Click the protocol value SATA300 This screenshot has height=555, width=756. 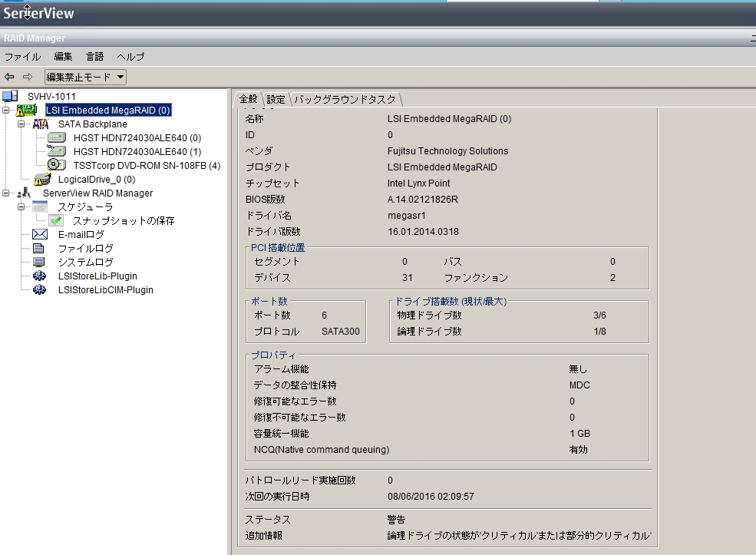pos(341,332)
